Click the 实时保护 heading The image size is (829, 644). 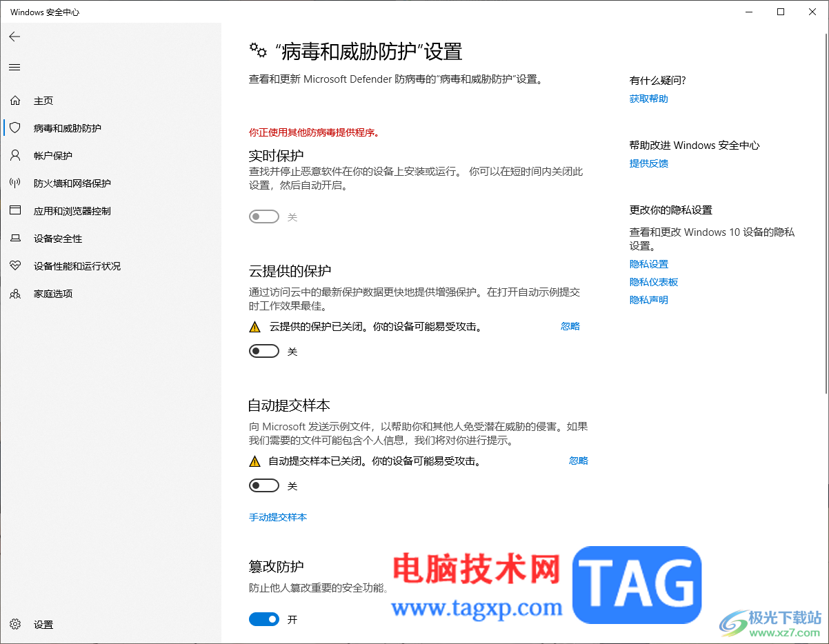click(x=277, y=155)
